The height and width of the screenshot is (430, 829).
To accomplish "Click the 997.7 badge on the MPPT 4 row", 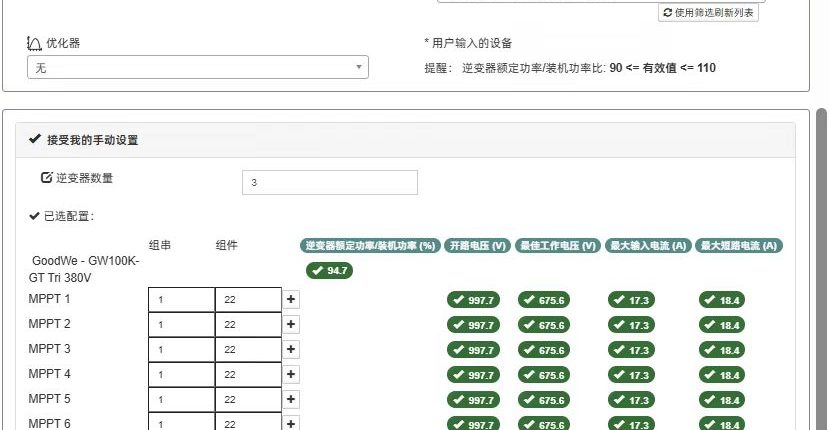I will 473,374.
